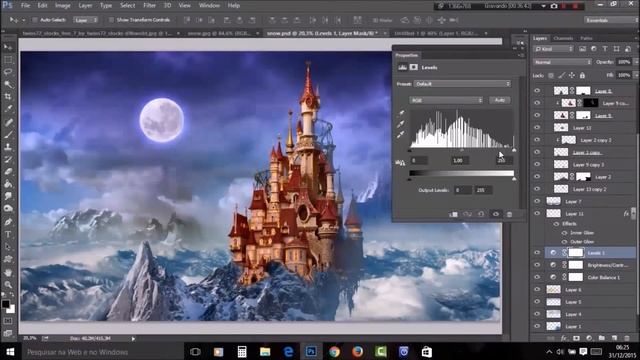Hide Layer 11 using its eye icon
Image resolution: width=640 pixels, height=360 pixels.
(x=537, y=213)
